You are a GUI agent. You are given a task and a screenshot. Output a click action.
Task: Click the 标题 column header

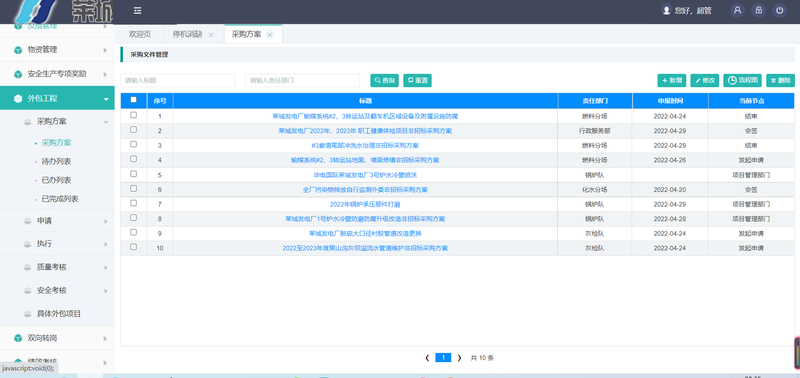point(365,101)
